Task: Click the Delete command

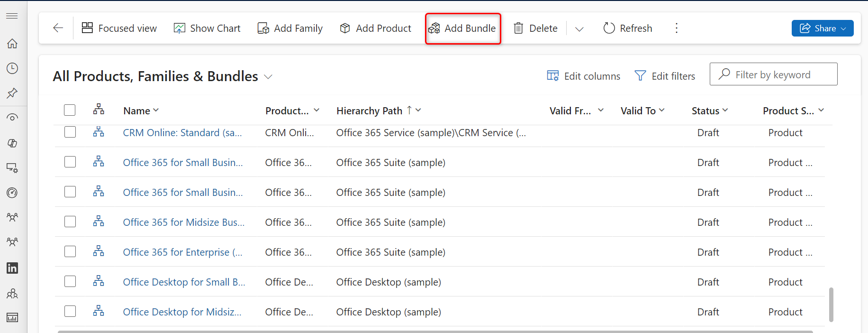Action: point(536,28)
